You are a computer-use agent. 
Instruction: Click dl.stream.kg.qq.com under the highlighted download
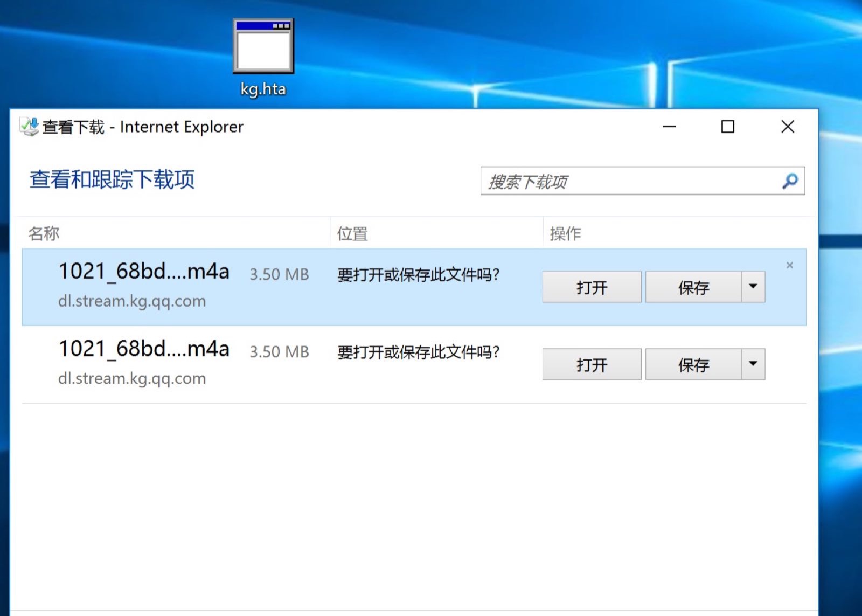(132, 301)
